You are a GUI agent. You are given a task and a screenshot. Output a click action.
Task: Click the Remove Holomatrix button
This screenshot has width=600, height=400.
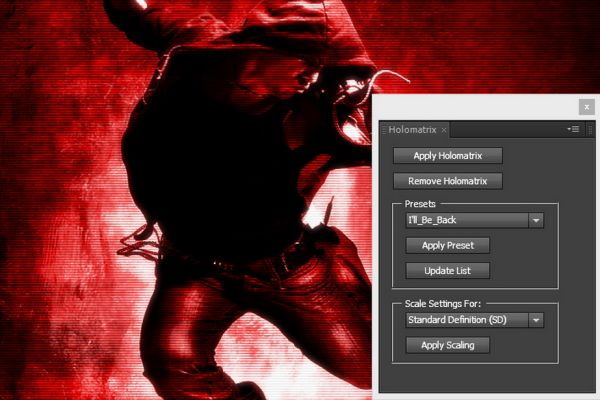(x=447, y=181)
